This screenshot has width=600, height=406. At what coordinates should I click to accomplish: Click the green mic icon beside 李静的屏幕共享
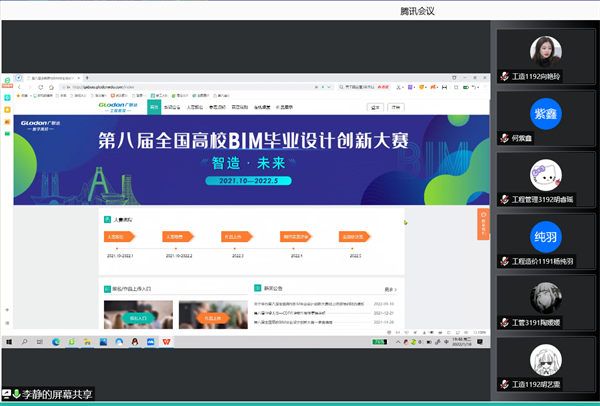point(16,394)
